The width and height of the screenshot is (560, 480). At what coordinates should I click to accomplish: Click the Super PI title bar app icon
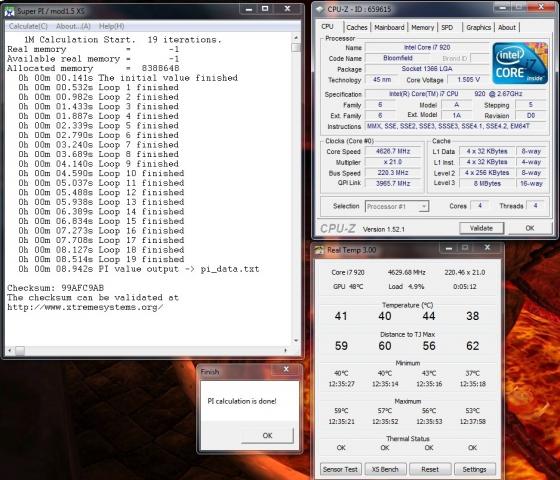coord(9,11)
